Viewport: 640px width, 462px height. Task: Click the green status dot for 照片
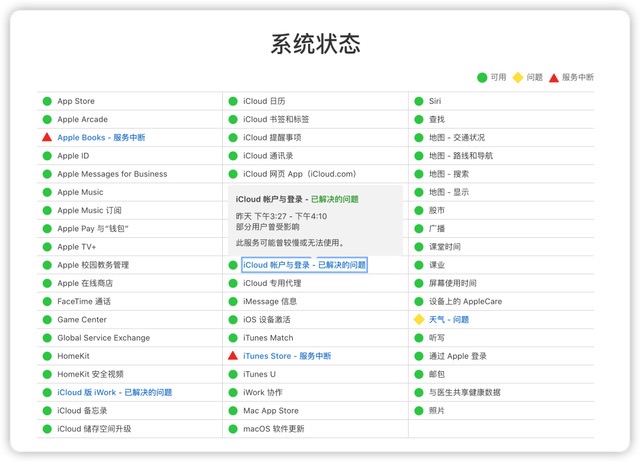[x=419, y=411]
